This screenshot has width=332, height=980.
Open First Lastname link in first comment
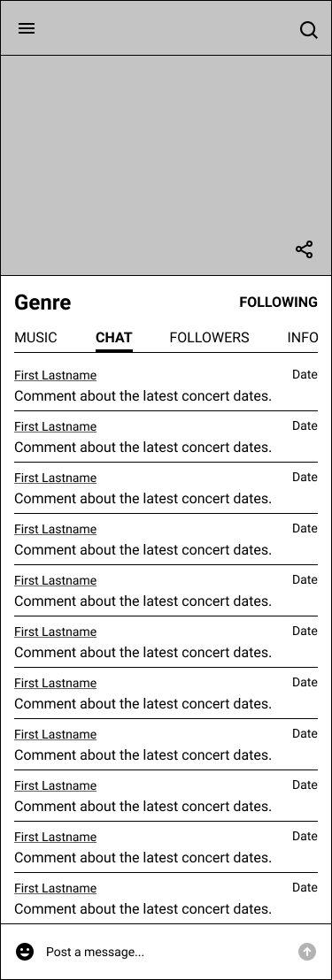tap(56, 375)
